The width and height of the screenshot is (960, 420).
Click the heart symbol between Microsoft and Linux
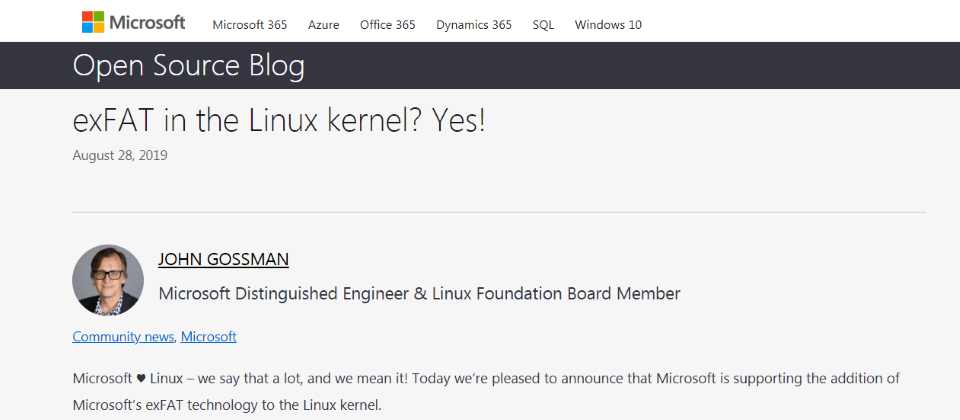pyautogui.click(x=141, y=378)
